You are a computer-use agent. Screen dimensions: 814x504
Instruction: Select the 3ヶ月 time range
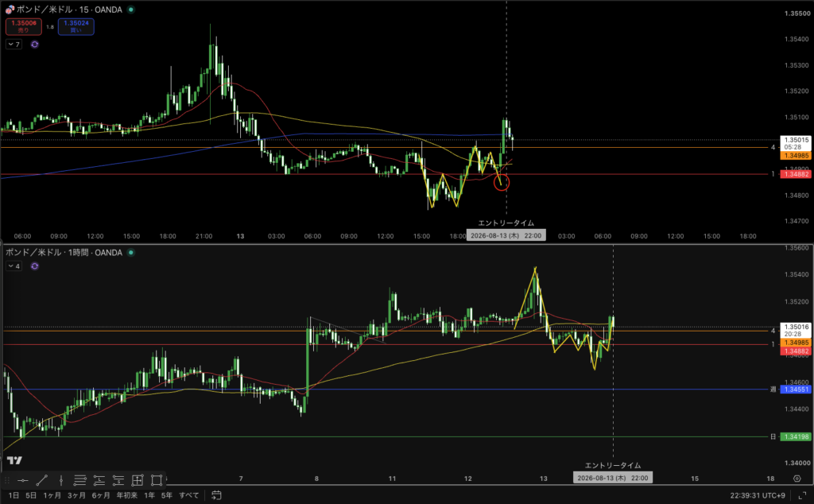coord(76,495)
